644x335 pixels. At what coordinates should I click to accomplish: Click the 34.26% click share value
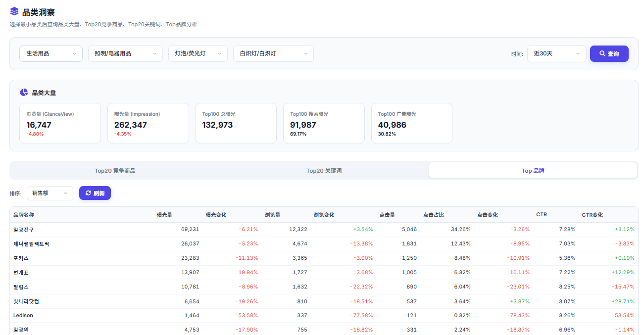tap(460, 230)
